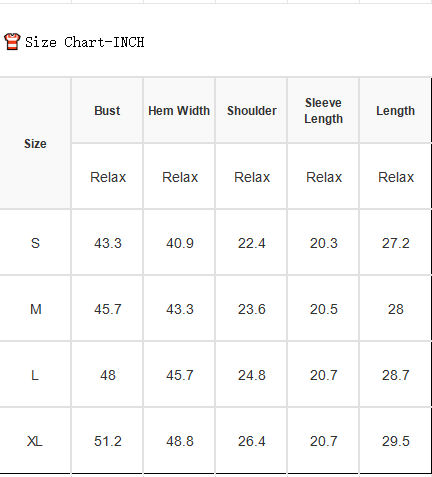This screenshot has height=477, width=432.
Task: Select the L size row label
Action: [x=35, y=375]
